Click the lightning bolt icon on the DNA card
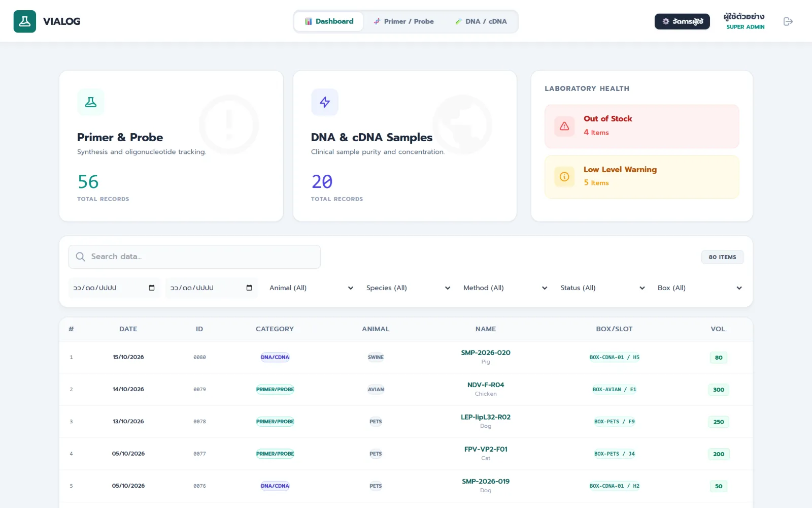 [x=325, y=102]
